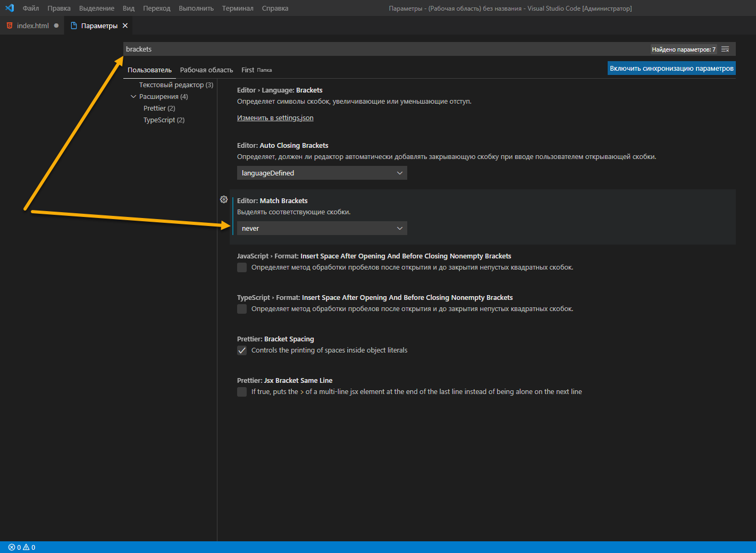Click the Editor Auto Closing Brackets title
756x553 pixels.
[283, 145]
